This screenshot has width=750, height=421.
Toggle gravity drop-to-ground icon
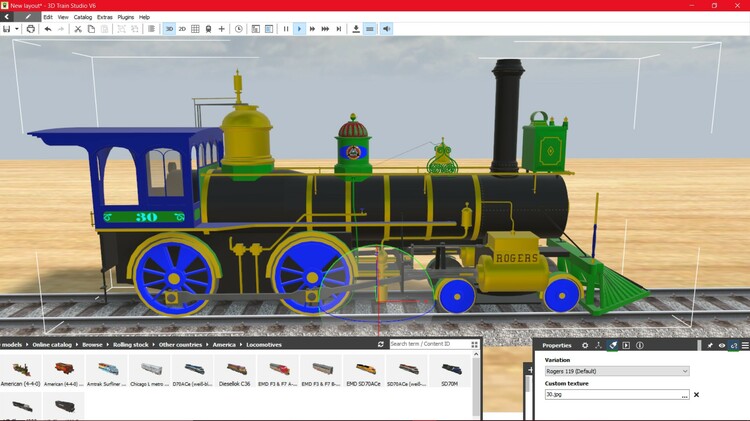(x=356, y=29)
